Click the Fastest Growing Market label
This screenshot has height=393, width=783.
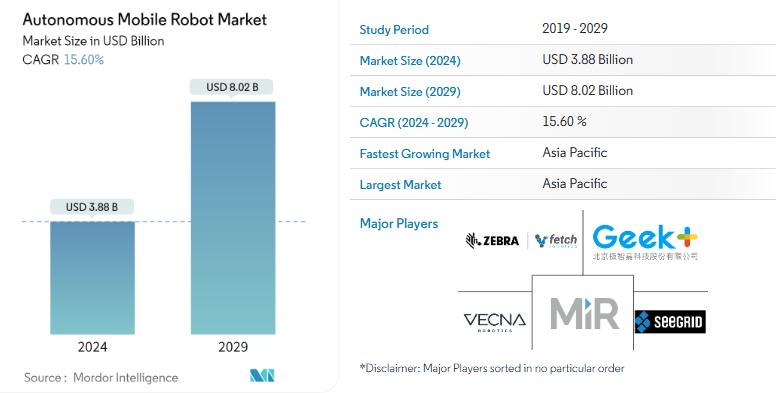coord(425,153)
